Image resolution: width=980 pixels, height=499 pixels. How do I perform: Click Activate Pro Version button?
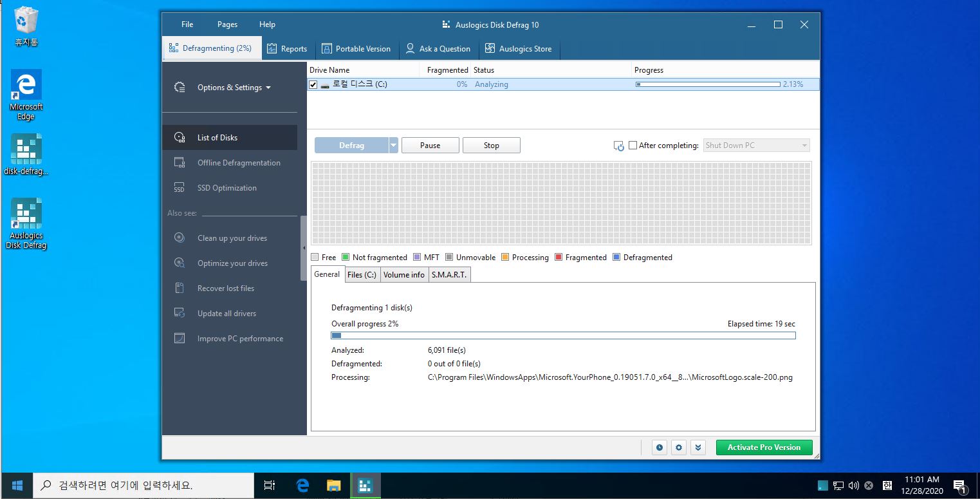(x=764, y=447)
